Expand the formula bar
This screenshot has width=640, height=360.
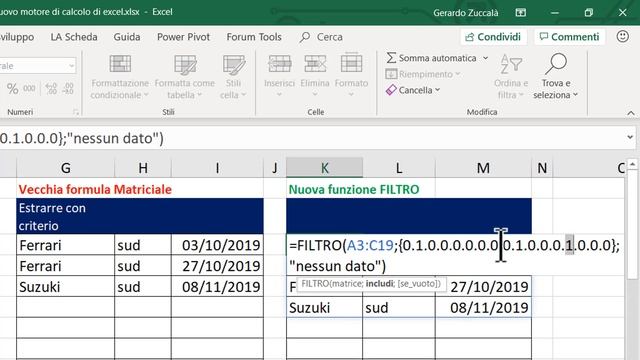click(630, 137)
